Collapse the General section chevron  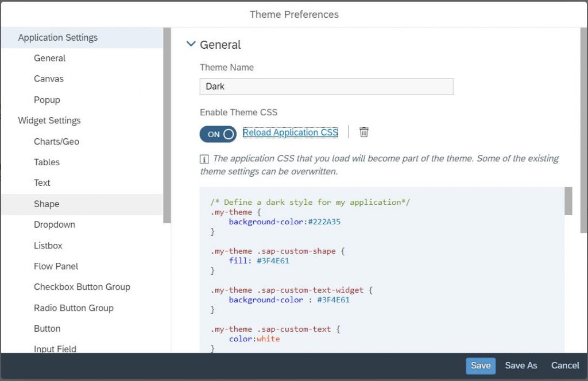[x=191, y=44]
